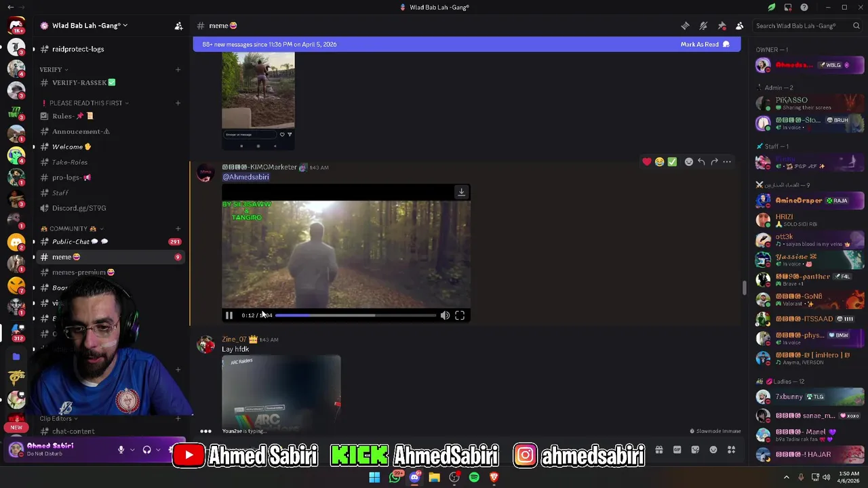Open the Threads icon in channel header
868x488 pixels.
click(685, 26)
